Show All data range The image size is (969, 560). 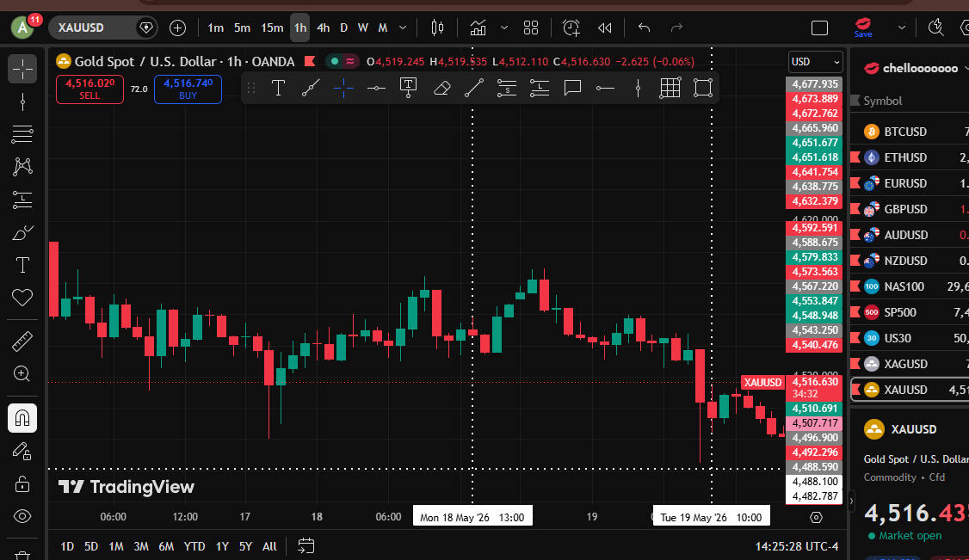point(269,546)
